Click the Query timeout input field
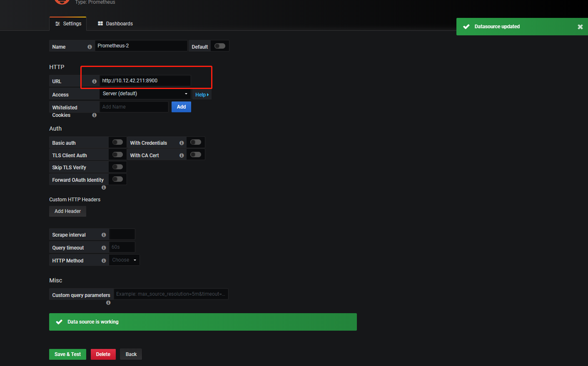 tap(122, 247)
